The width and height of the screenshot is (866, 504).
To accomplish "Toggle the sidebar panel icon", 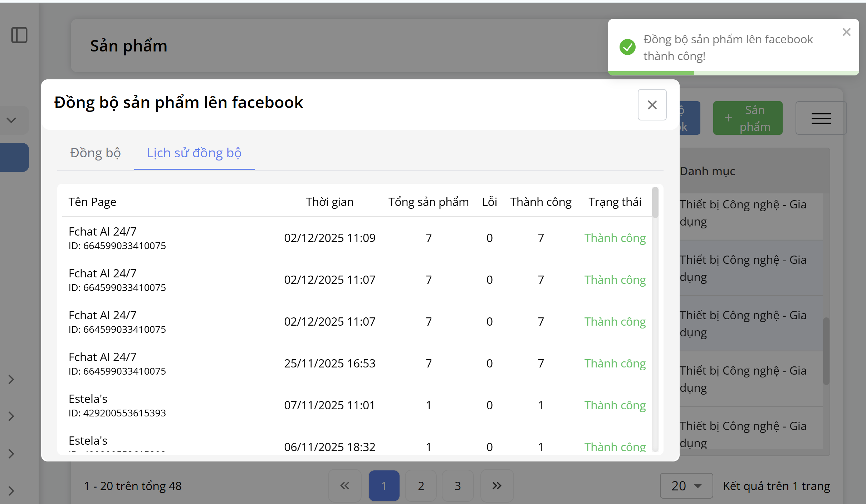I will click(x=19, y=35).
